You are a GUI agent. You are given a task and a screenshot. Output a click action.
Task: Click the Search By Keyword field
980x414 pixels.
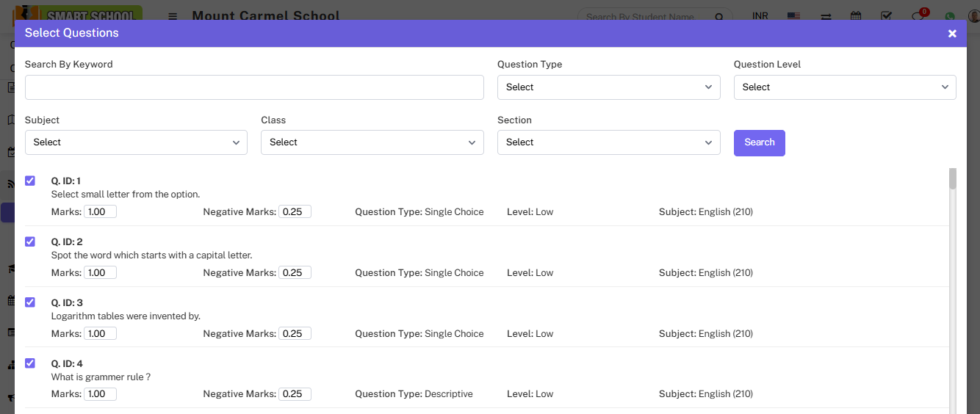[x=254, y=87]
